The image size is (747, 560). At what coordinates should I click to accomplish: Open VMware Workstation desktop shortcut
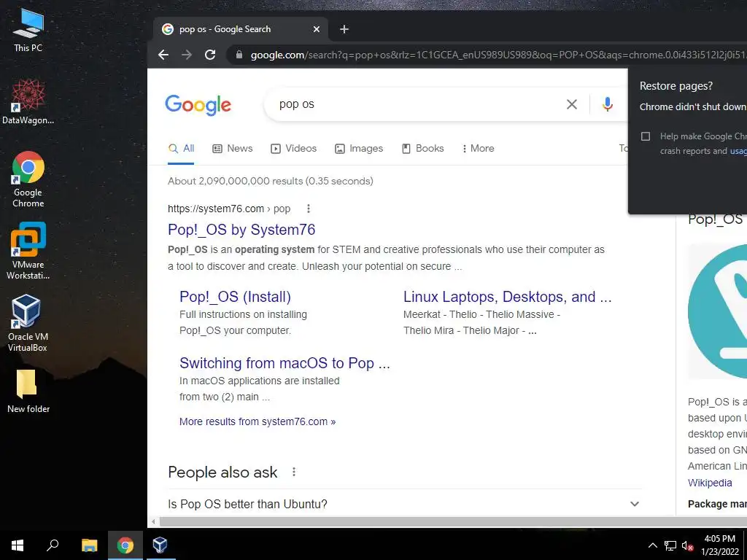[x=28, y=251]
